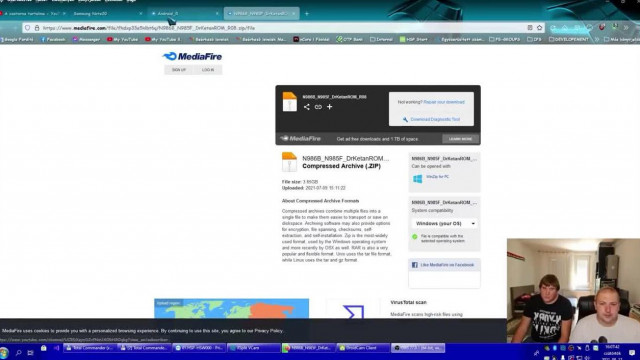Image resolution: width=640 pixels, height=360 pixels.
Task: Open Task View on the taskbar
Action: (30, 352)
